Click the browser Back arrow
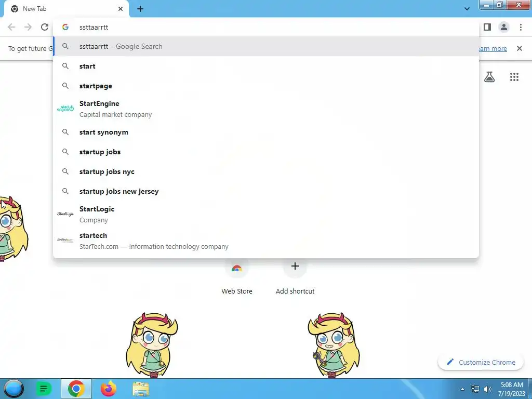This screenshot has height=399, width=532. tap(11, 27)
